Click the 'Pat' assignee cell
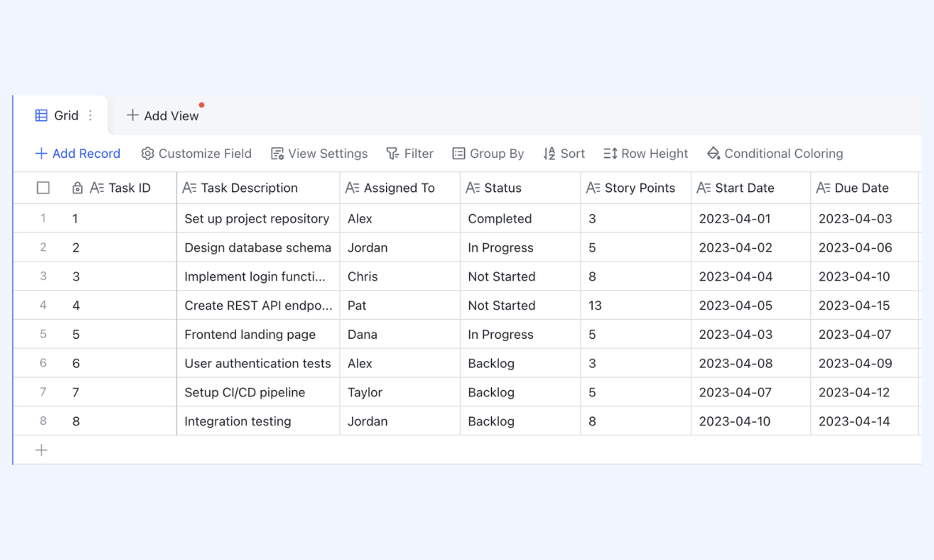The image size is (934, 560). pos(400,305)
